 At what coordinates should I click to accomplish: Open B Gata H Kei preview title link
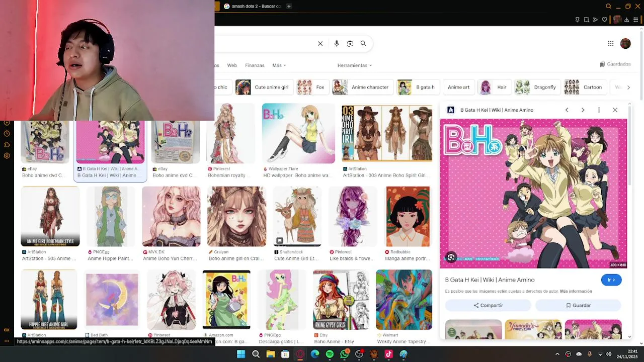point(490,280)
